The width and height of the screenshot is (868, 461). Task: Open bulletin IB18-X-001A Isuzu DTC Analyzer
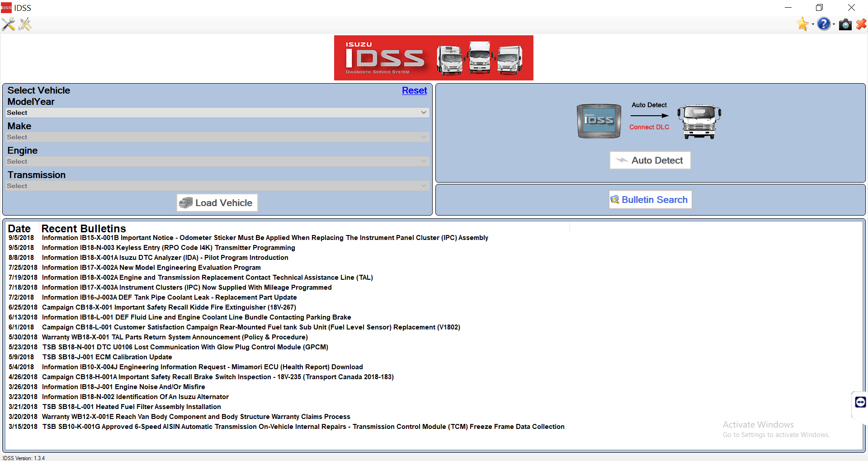[165, 258]
